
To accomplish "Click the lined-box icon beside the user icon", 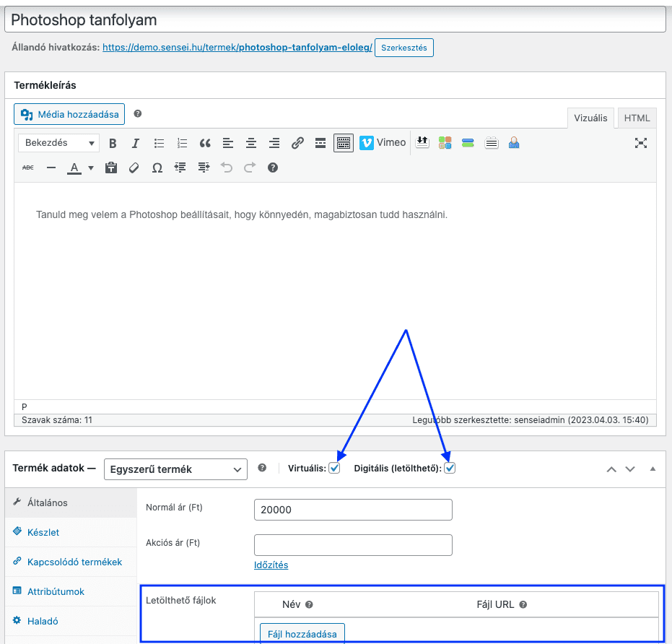I will tap(491, 143).
